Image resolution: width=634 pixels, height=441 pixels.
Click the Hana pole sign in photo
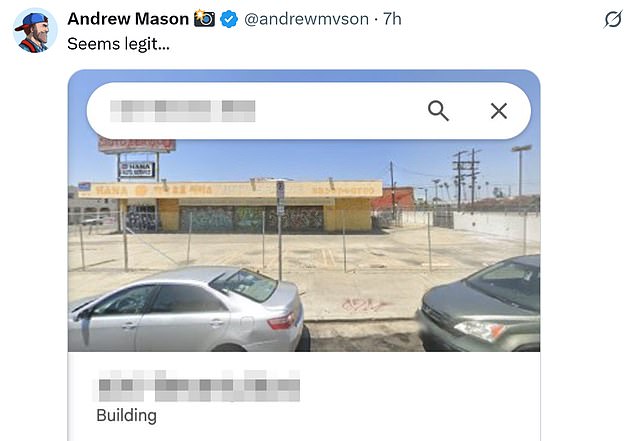click(137, 169)
